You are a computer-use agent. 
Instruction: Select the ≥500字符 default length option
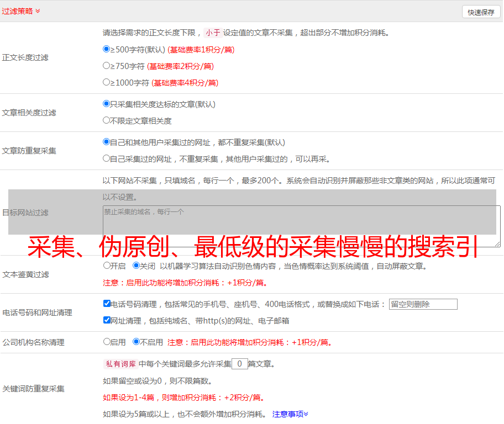(x=107, y=49)
